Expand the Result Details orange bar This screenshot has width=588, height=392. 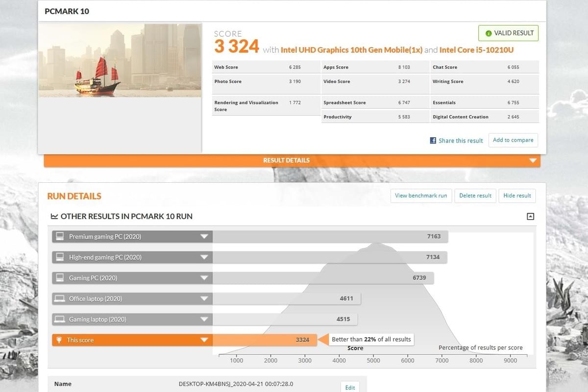pos(292,160)
